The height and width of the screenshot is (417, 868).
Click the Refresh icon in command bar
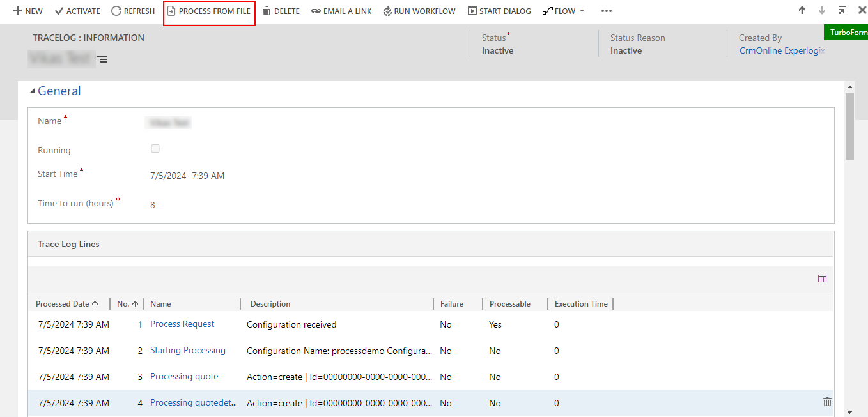116,11
